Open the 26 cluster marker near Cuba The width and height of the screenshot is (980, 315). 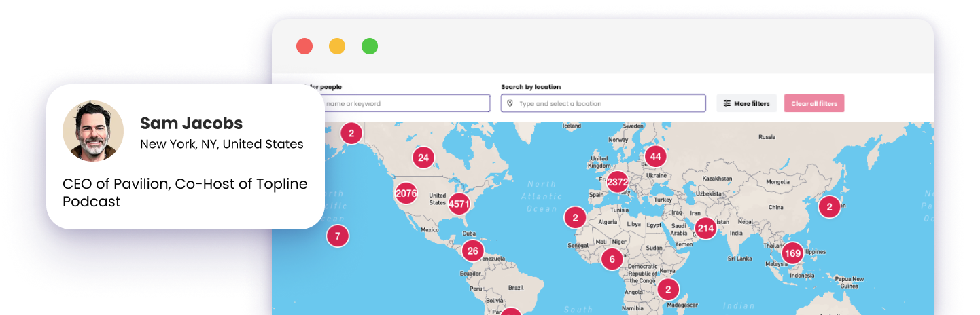pyautogui.click(x=473, y=251)
